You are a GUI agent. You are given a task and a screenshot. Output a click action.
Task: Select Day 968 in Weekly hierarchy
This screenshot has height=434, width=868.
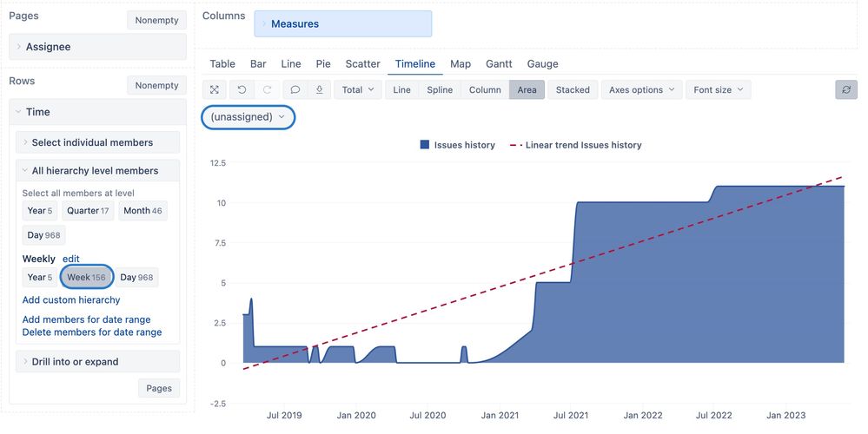point(136,278)
